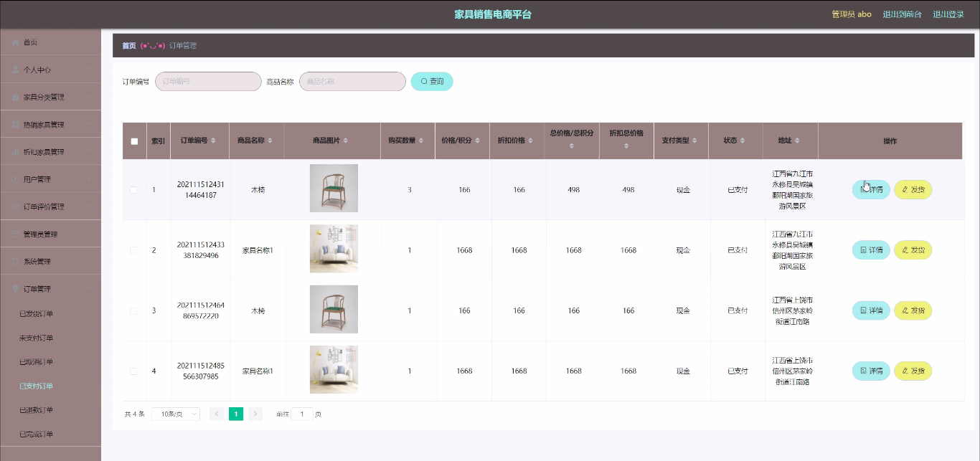Select the checkbox for order row 4
This screenshot has height=461, width=980.
[x=134, y=371]
